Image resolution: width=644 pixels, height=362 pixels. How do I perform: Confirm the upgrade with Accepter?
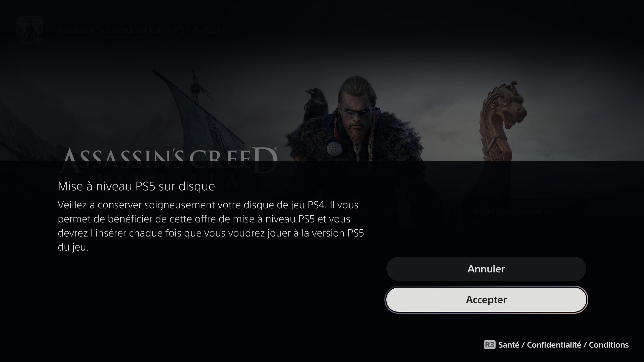click(486, 300)
